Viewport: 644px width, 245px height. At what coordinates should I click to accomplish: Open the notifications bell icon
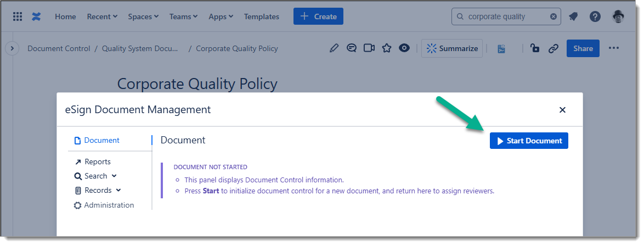coord(573,16)
